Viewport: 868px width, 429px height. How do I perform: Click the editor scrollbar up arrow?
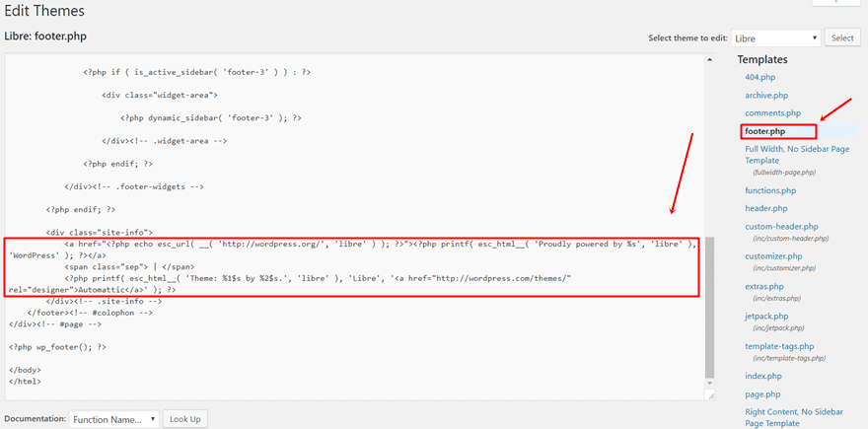coord(710,60)
